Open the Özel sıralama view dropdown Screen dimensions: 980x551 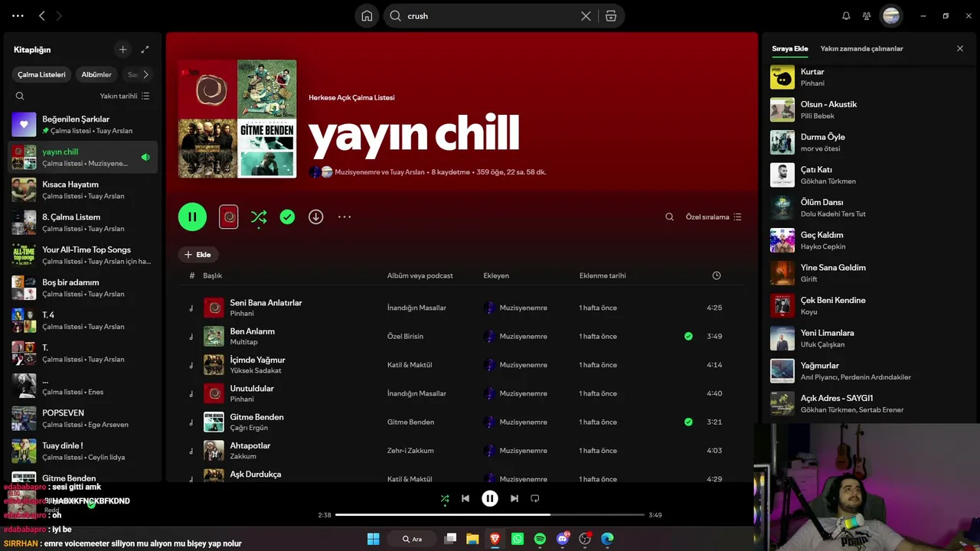tap(714, 217)
